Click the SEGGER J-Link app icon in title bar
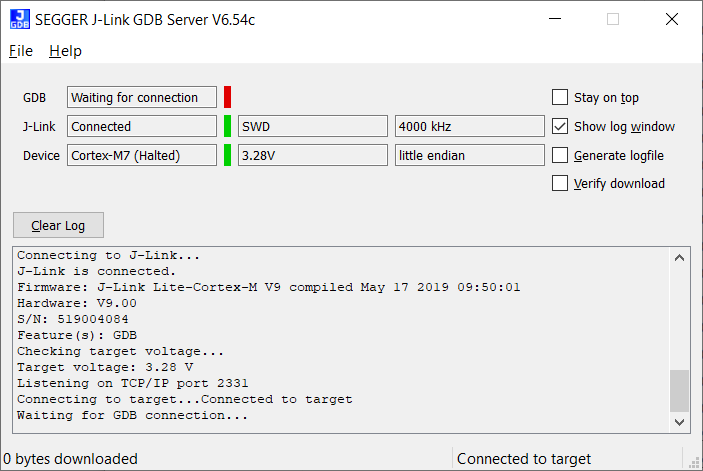703x471 pixels. (19, 19)
